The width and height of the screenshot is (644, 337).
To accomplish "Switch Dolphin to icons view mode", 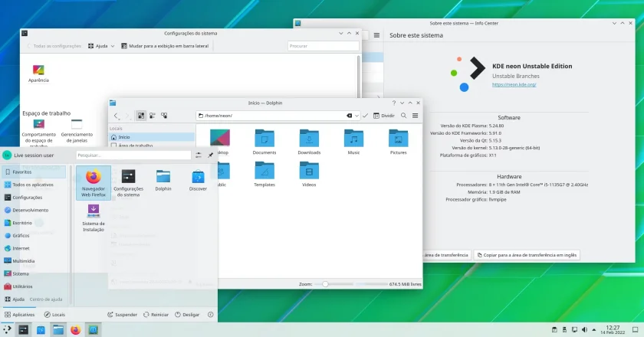I will tap(141, 116).
